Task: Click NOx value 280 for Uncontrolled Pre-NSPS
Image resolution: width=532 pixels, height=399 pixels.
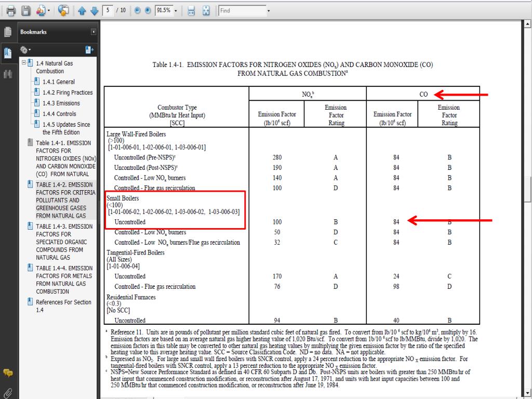Action: point(277,157)
